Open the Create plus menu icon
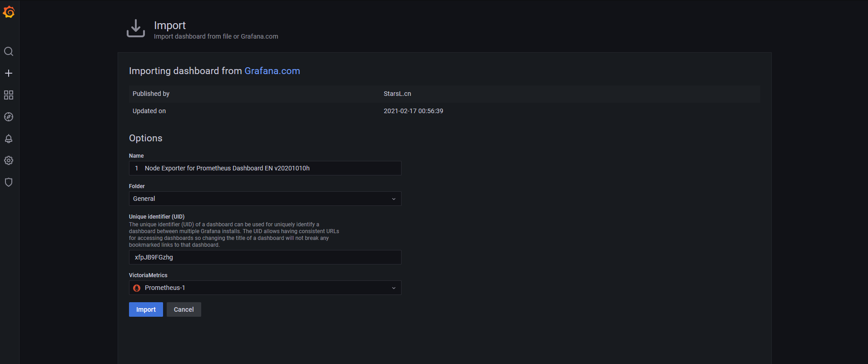Screen dimensions: 868x364 9,73
